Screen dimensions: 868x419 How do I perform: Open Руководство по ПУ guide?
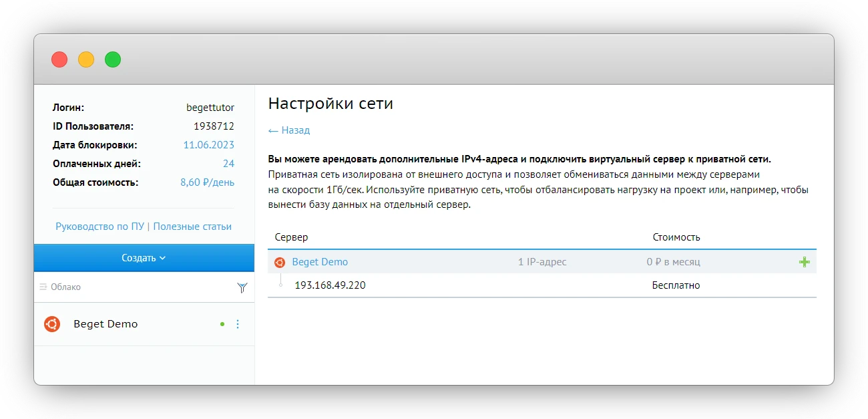click(x=99, y=226)
